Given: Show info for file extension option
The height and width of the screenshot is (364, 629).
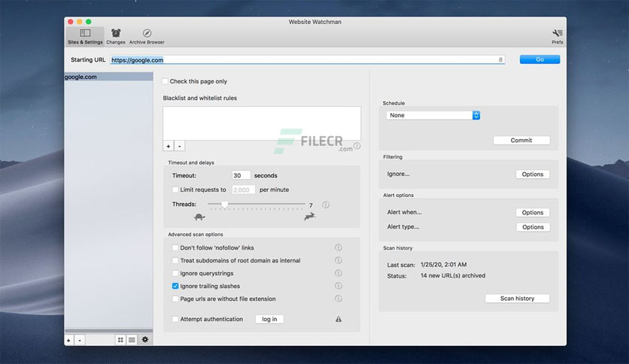Looking at the screenshot, I should tap(338, 299).
